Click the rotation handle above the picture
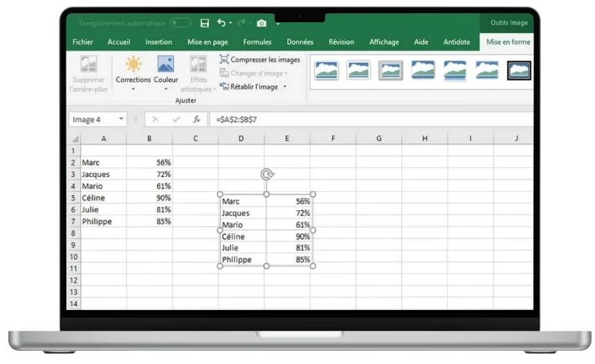Image resolution: width=595 pixels, height=364 pixels. (x=267, y=174)
